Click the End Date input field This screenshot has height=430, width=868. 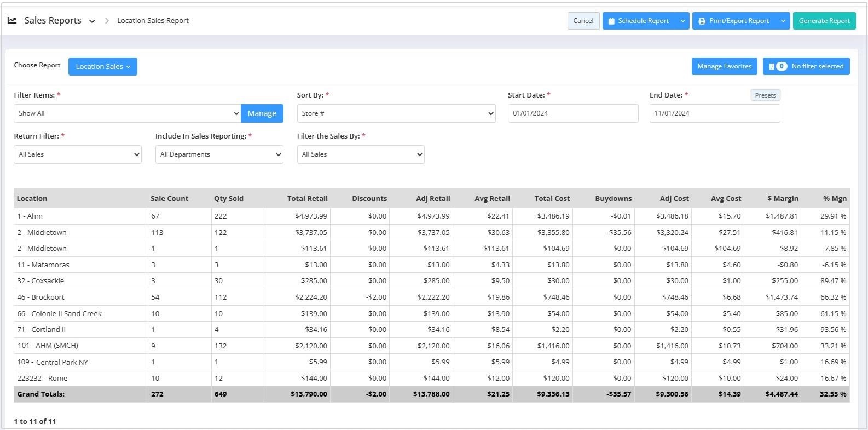[x=715, y=113]
